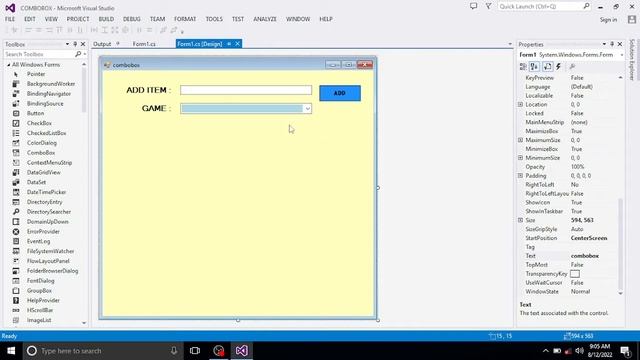Open Visual Studio from the taskbar
Image resolution: width=640 pixels, height=360 pixels.
(241, 351)
